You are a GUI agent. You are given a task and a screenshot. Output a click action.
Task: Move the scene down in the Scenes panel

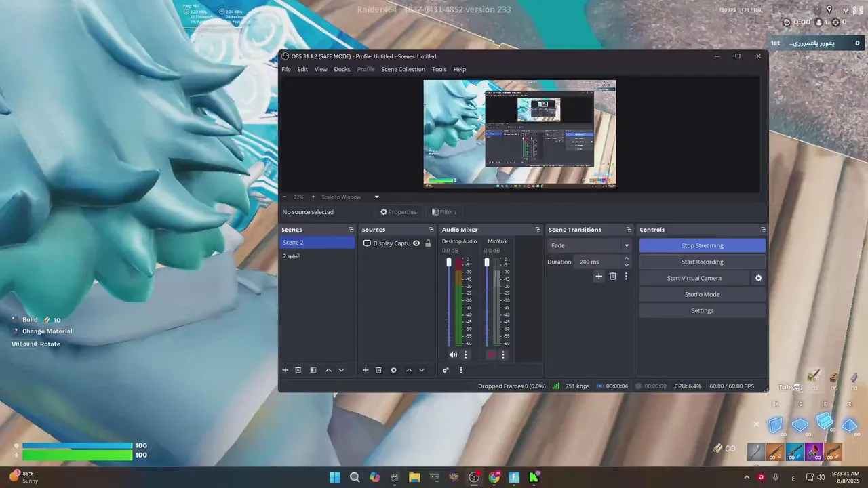341,370
